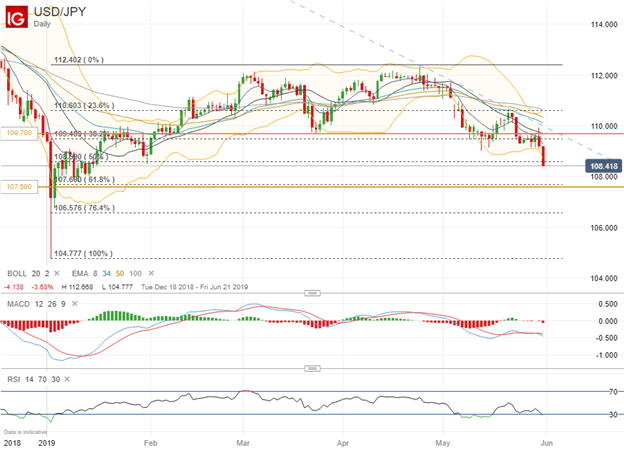Open MACD 12 26 9 settings label

(36, 304)
